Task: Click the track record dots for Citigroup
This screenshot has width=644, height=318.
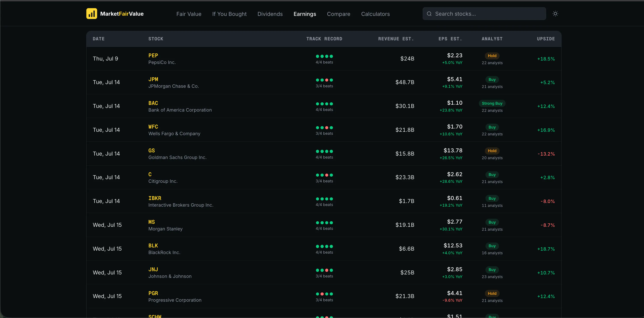Action: (x=324, y=175)
